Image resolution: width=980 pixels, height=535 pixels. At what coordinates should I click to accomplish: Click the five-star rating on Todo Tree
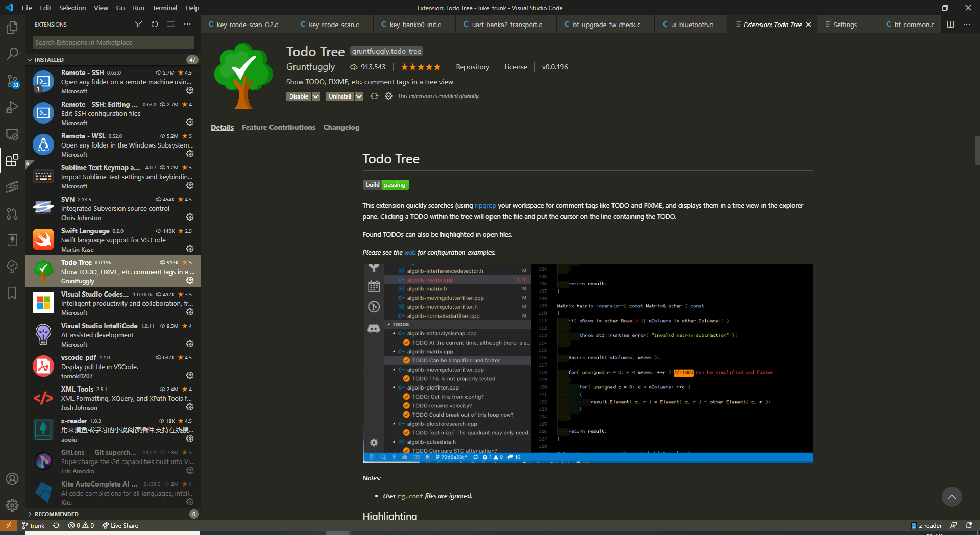pos(421,67)
